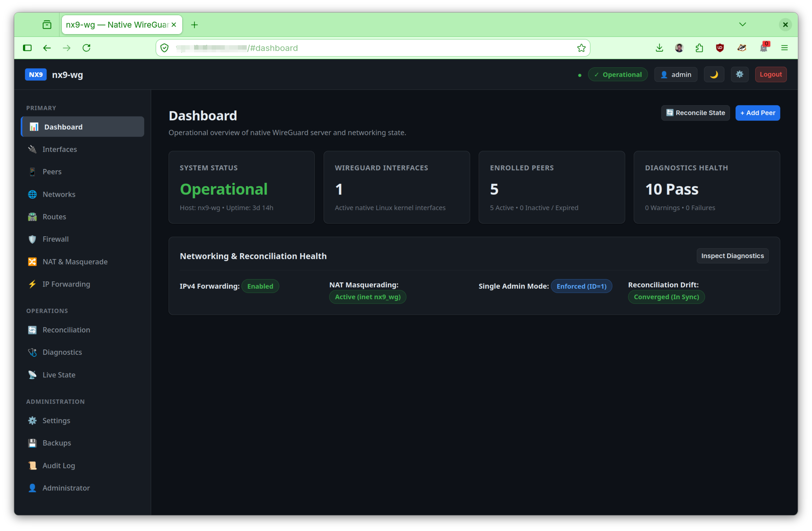Click the Enforced (ID=1) badge
The height and width of the screenshot is (531, 812).
[x=581, y=286]
